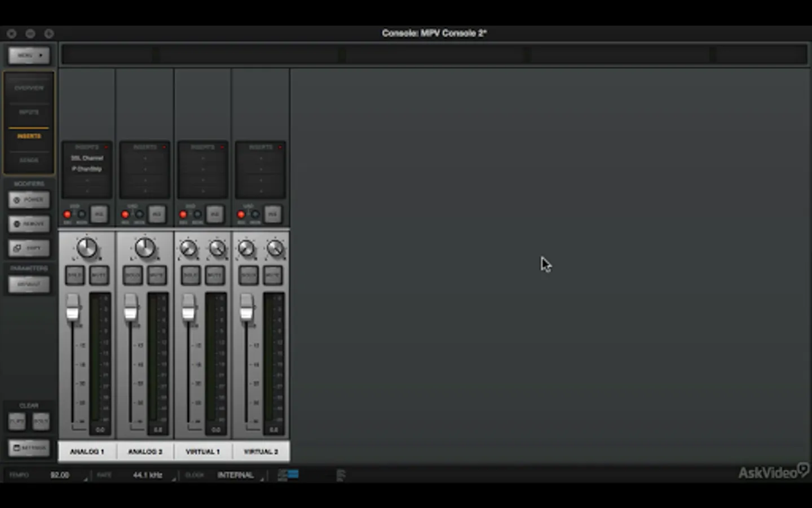The width and height of the screenshot is (812, 508).
Task: Clear all solos with SOLO clear button
Action: pos(41,421)
